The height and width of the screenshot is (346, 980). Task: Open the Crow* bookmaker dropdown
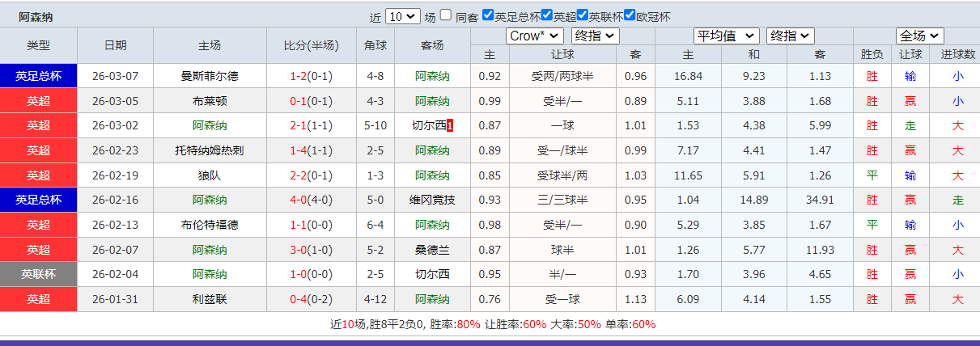[535, 36]
